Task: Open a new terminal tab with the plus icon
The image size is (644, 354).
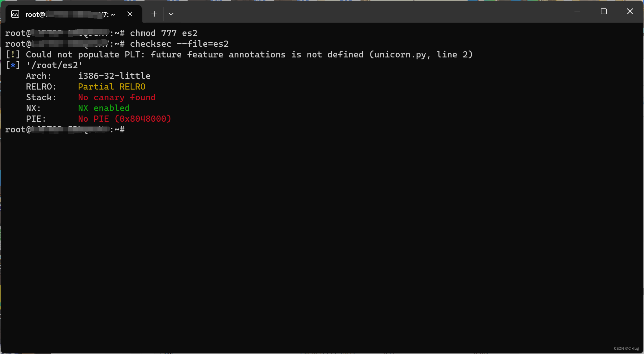Action: coord(154,14)
